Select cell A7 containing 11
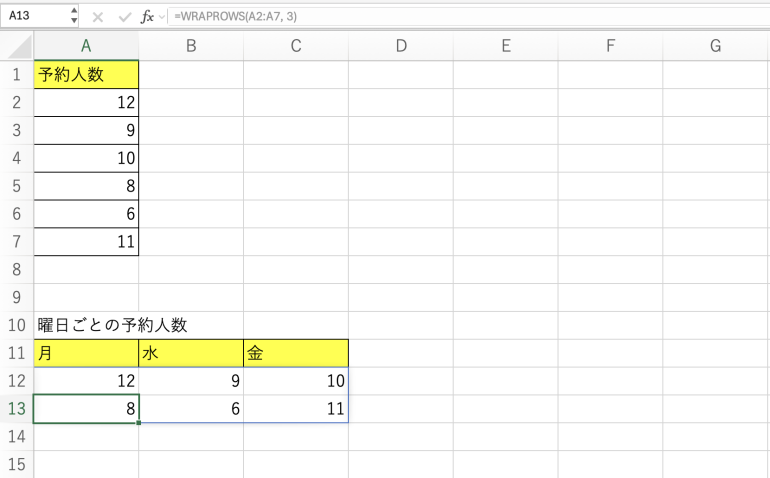Viewport: 770px width, 478px height. [86, 241]
